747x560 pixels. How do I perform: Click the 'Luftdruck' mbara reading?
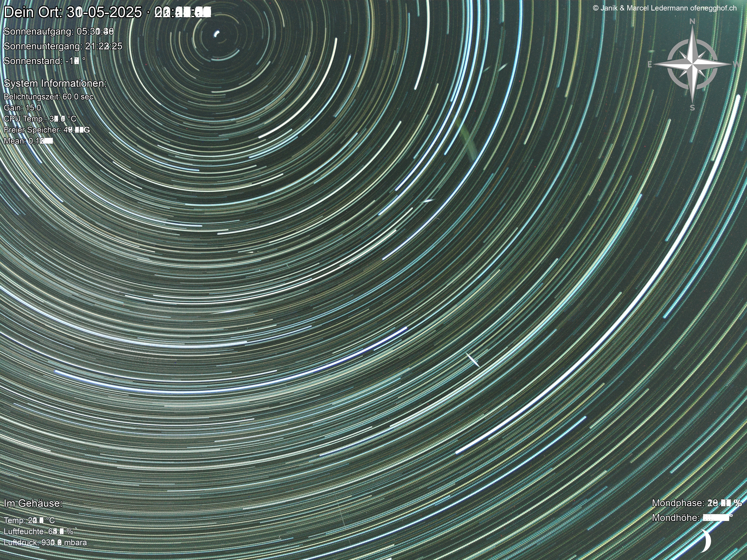45,542
